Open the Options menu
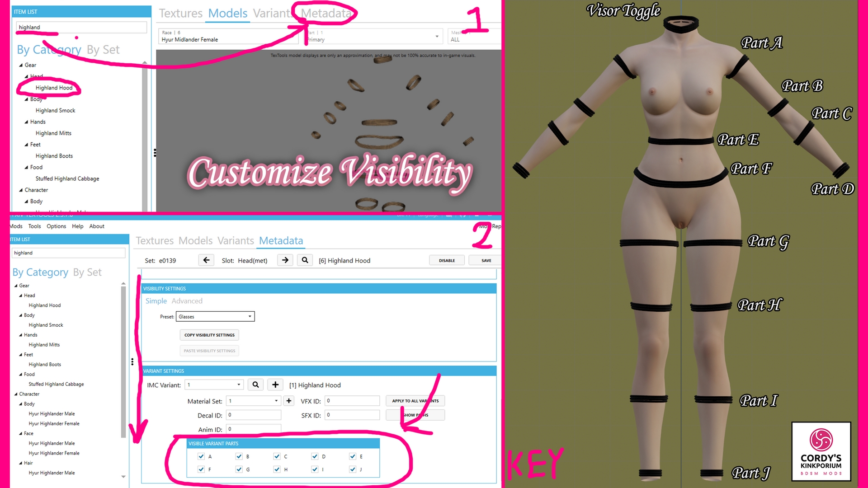This screenshot has width=868, height=488. coord(56,226)
